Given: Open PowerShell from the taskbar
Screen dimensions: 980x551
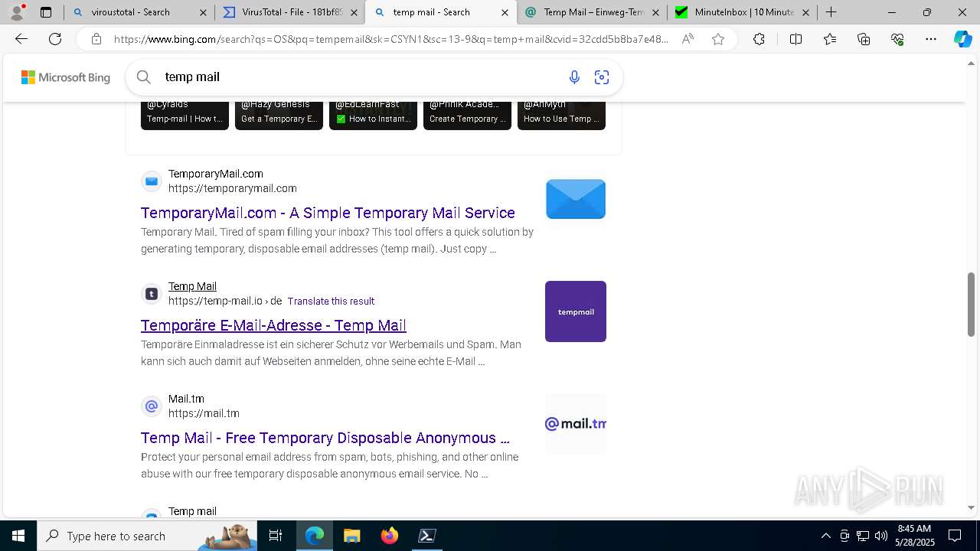Looking at the screenshot, I should click(427, 536).
